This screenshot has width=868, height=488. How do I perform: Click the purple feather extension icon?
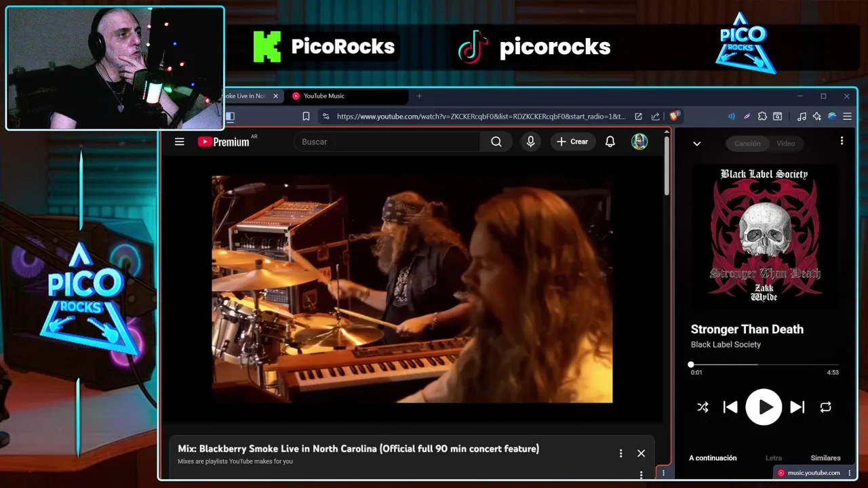[747, 117]
